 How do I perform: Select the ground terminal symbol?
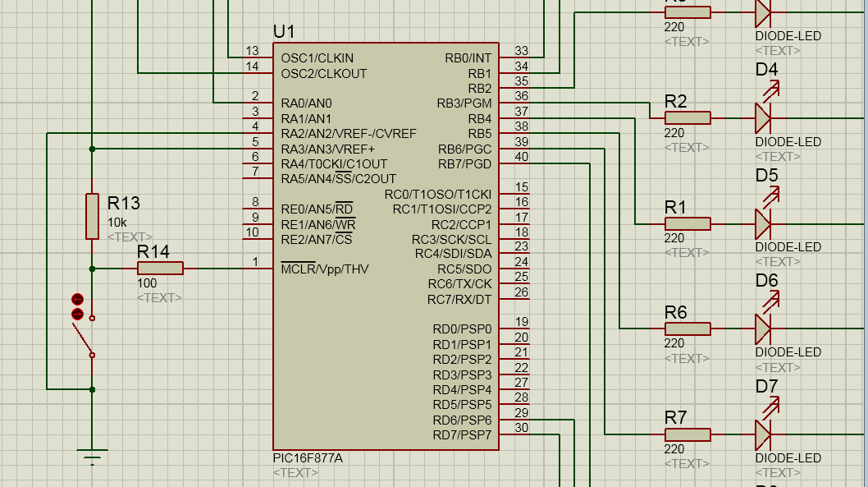[92, 457]
